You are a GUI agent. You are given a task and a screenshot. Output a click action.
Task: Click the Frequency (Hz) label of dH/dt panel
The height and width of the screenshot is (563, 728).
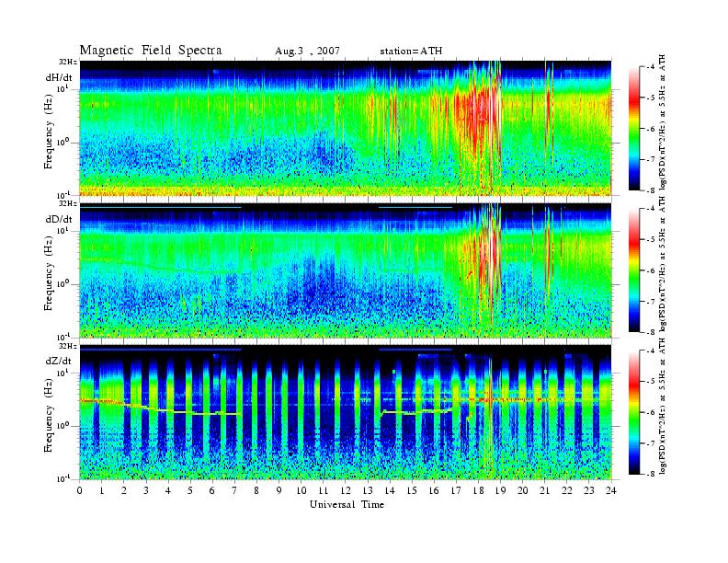49,132
